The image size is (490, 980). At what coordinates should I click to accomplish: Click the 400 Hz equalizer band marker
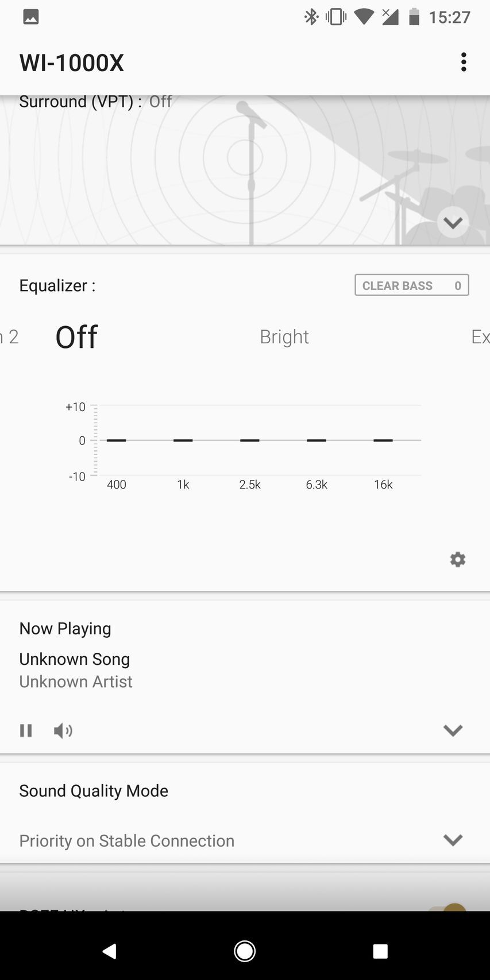point(116,440)
